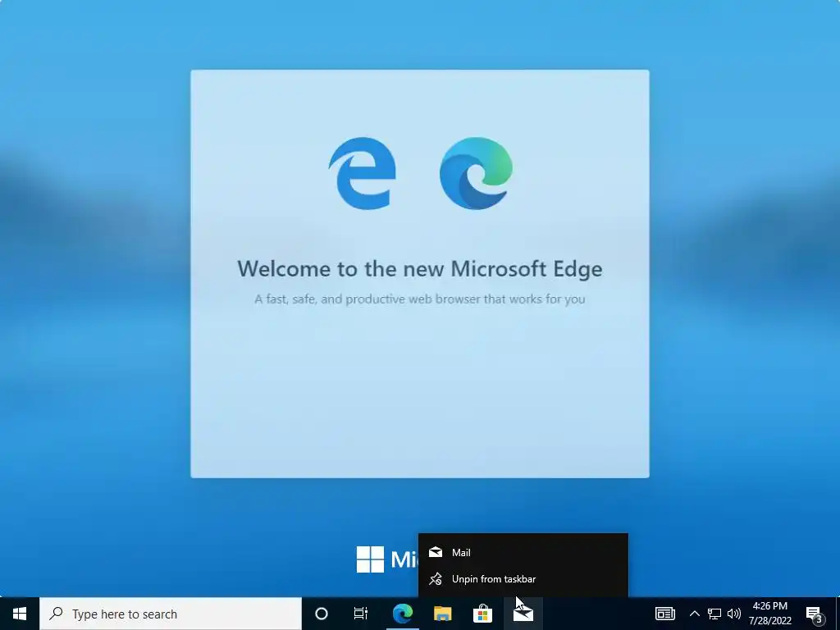Screen dimensions: 840x630
Task: Click 'Welcome to the new Microsoft Edge' heading
Action: [420, 268]
